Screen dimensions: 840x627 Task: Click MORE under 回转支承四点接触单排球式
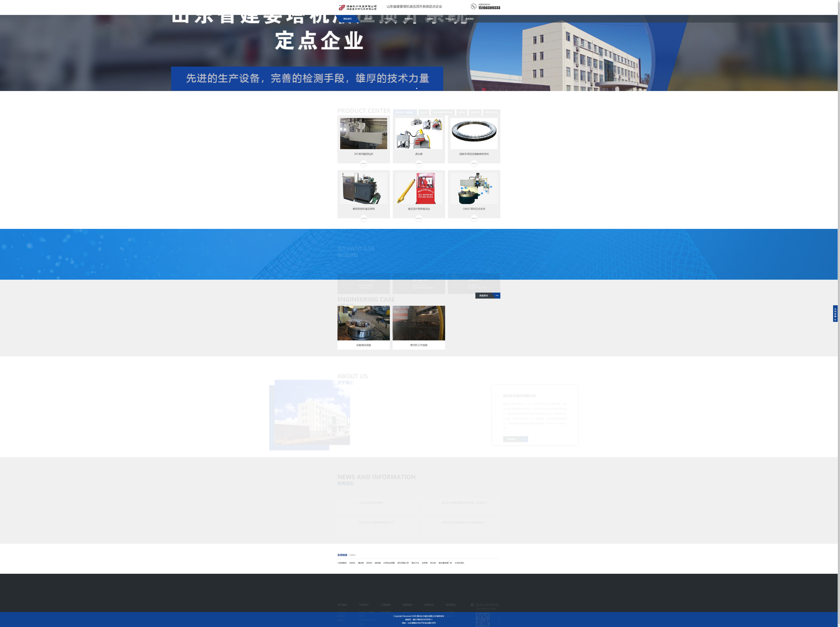(x=474, y=164)
